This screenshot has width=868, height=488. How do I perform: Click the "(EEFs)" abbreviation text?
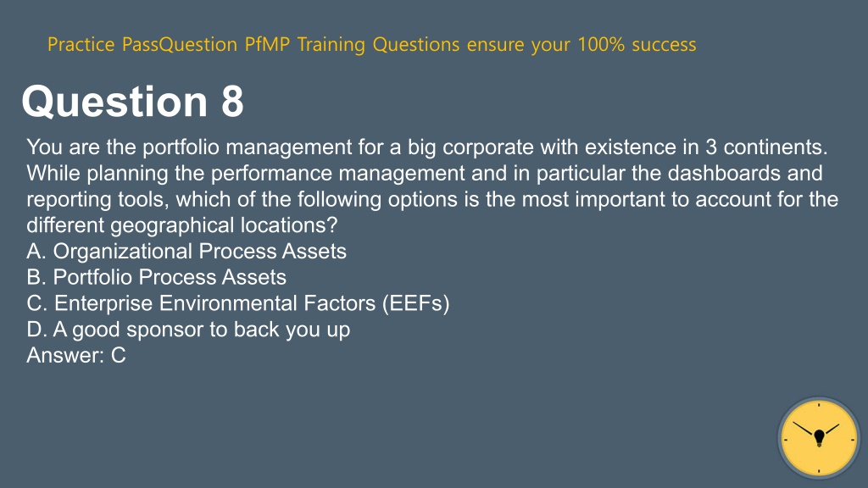coord(415,303)
